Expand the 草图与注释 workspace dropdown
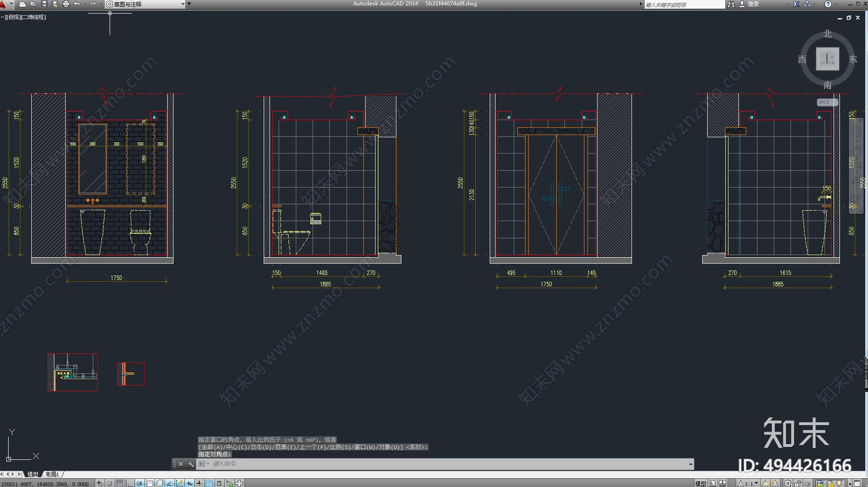This screenshot has height=487, width=868. [145, 4]
